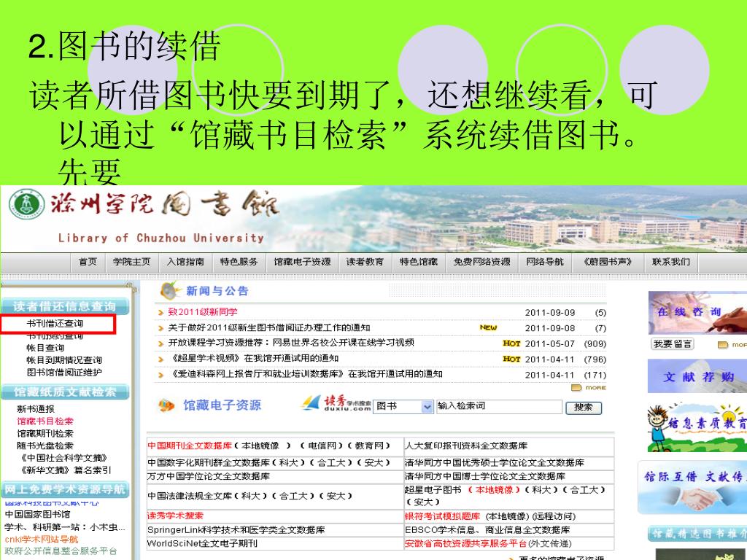Image resolution: width=747 pixels, height=560 pixels.
Task: Click the 书刊借还查询 sidebar link
Action: coord(55,324)
